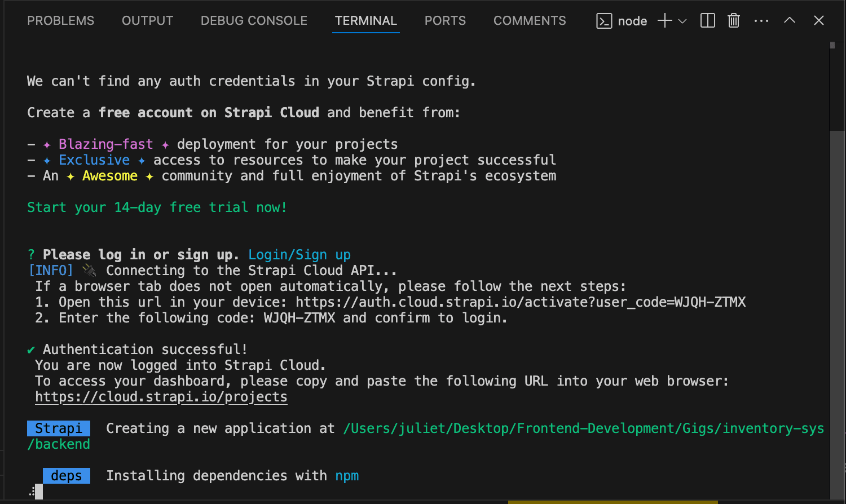Close the terminal panel
The height and width of the screenshot is (504, 846).
click(819, 21)
